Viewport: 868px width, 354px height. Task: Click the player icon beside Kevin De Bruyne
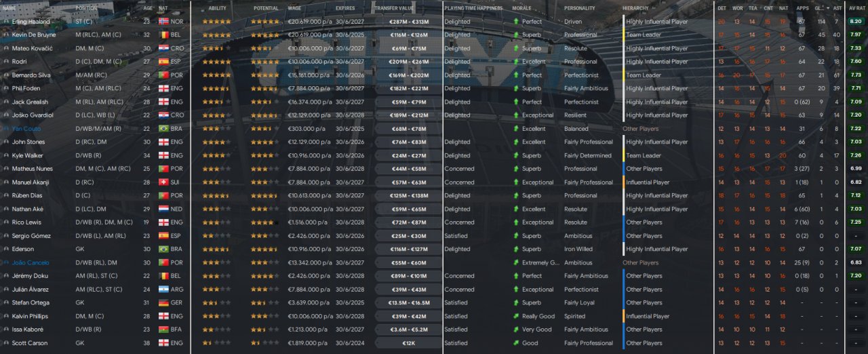coord(6,35)
